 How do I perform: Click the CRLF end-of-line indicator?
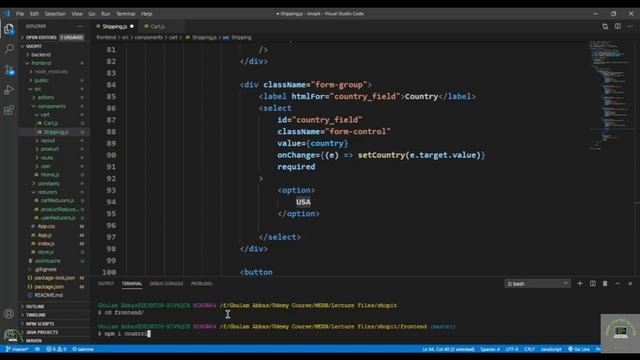(x=529, y=349)
